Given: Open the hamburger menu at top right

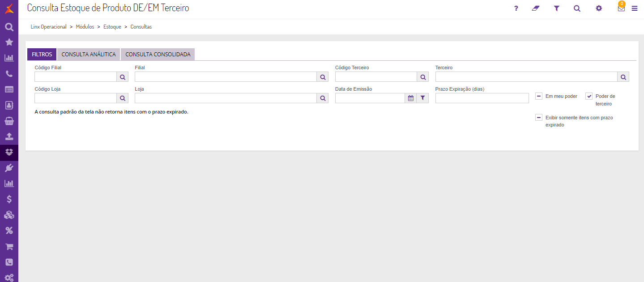Looking at the screenshot, I should point(635,8).
